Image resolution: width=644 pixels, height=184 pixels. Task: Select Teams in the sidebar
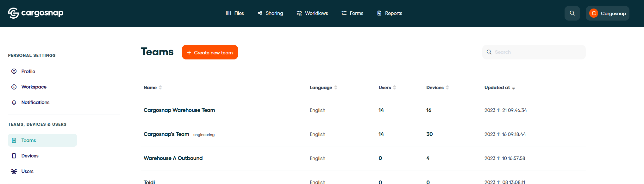tap(42, 140)
